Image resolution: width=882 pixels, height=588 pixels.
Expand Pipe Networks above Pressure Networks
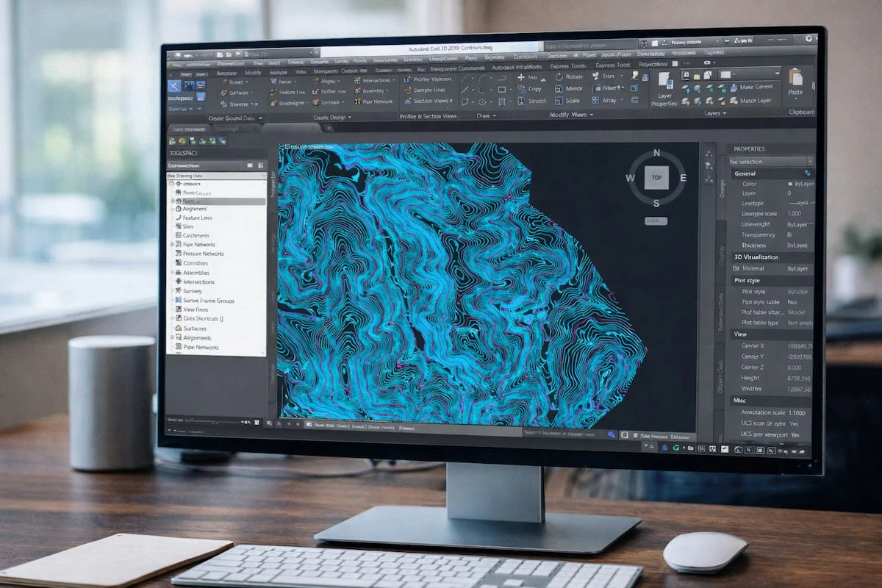[x=172, y=245]
